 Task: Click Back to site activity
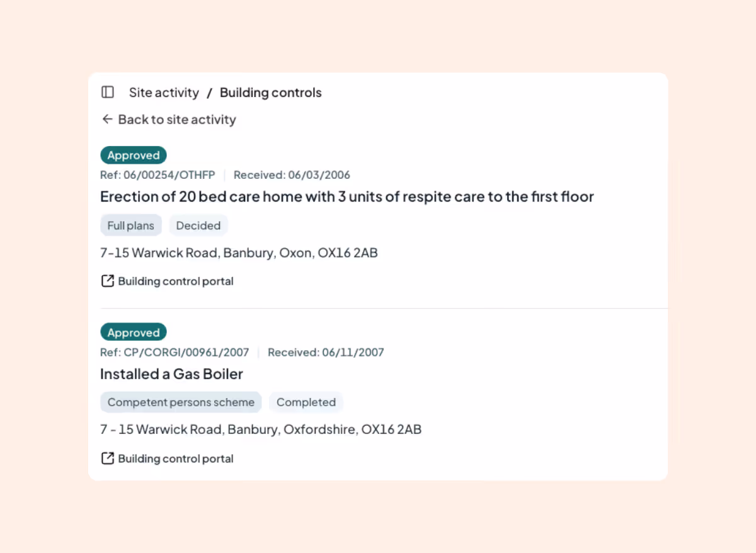[x=176, y=119]
